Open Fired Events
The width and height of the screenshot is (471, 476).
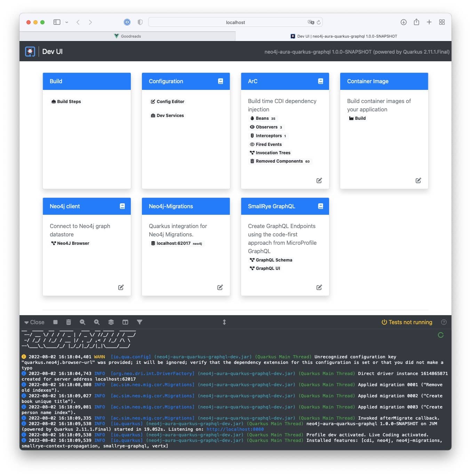click(x=266, y=144)
